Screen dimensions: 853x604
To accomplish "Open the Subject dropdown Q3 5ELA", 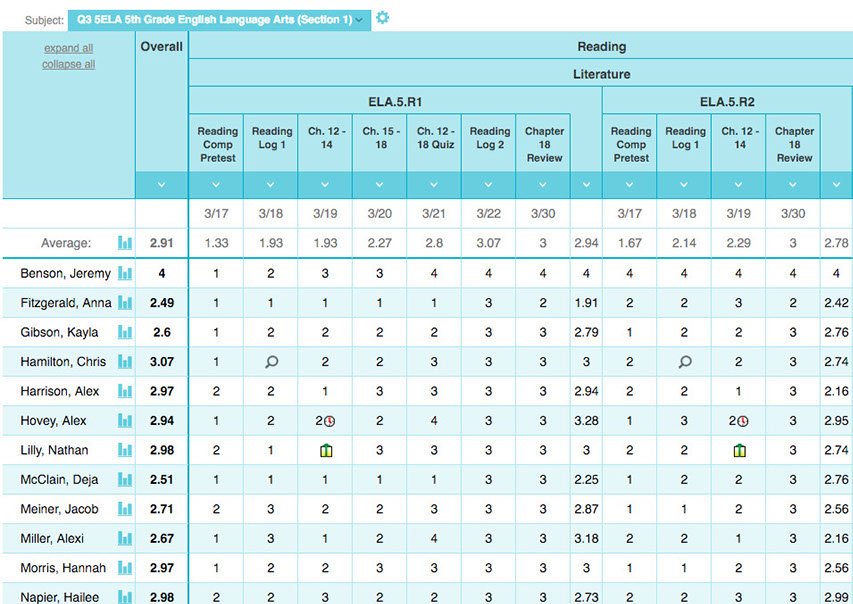I will (219, 20).
